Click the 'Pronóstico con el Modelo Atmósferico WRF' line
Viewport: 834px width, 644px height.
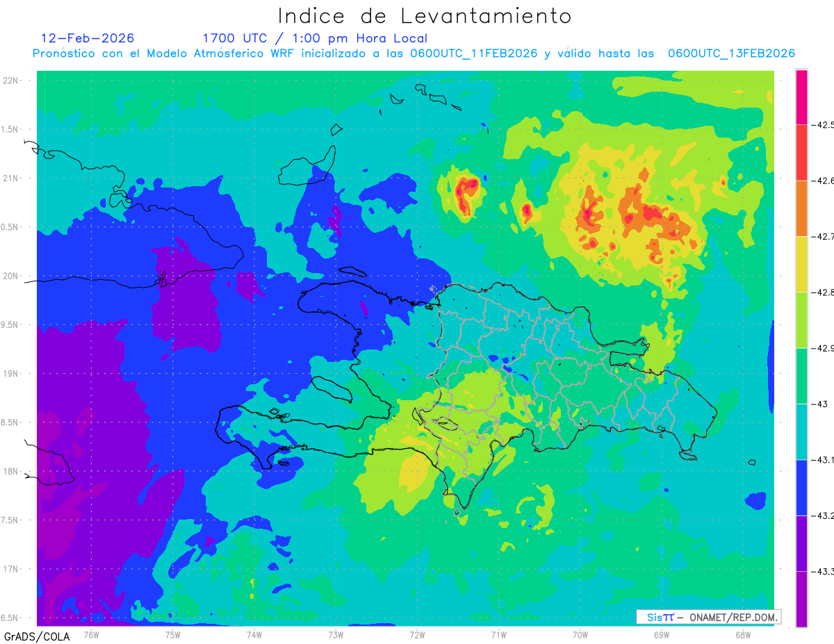[x=414, y=53]
